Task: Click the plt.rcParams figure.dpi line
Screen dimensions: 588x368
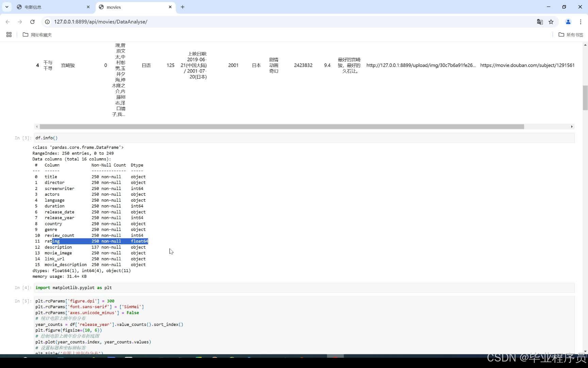Action: (x=75, y=301)
